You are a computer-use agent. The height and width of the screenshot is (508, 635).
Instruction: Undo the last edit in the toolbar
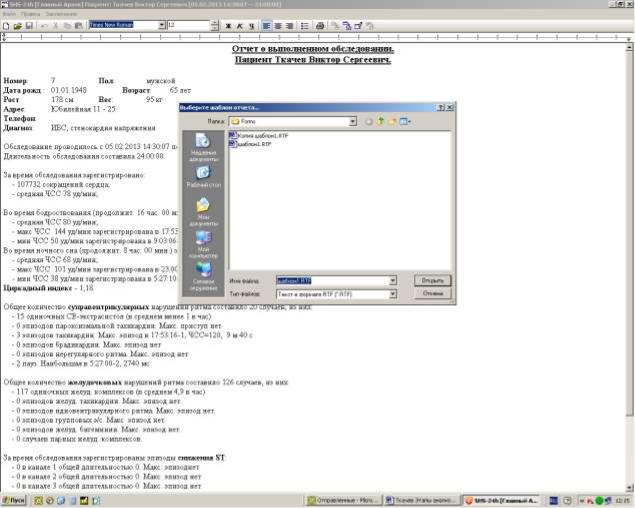[x=44, y=26]
